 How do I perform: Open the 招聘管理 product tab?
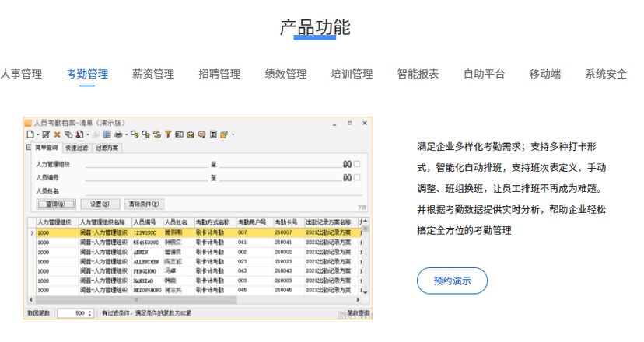point(219,74)
